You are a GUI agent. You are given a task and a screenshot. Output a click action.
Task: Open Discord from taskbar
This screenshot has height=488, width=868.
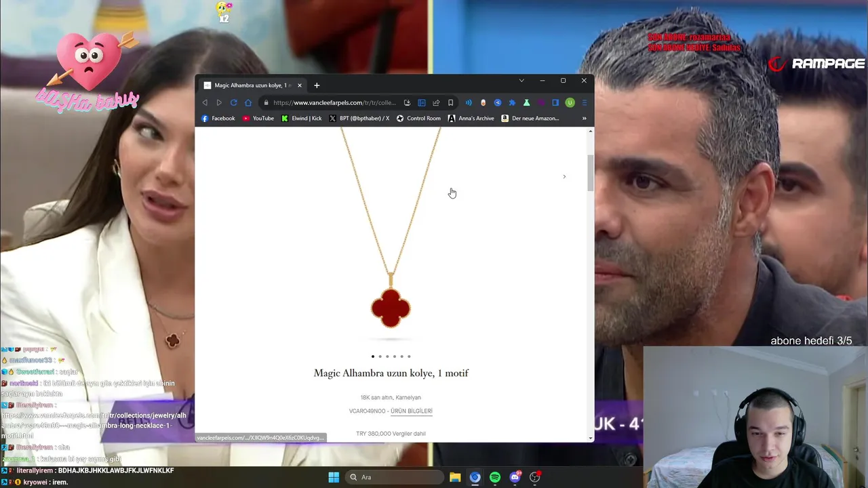coord(515,477)
